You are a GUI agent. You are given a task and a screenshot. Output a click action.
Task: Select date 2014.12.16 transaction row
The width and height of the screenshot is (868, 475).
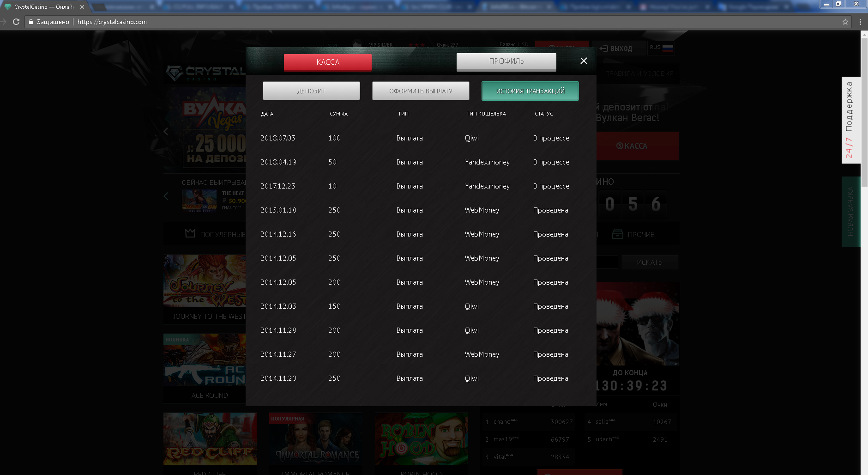pyautogui.click(x=421, y=234)
